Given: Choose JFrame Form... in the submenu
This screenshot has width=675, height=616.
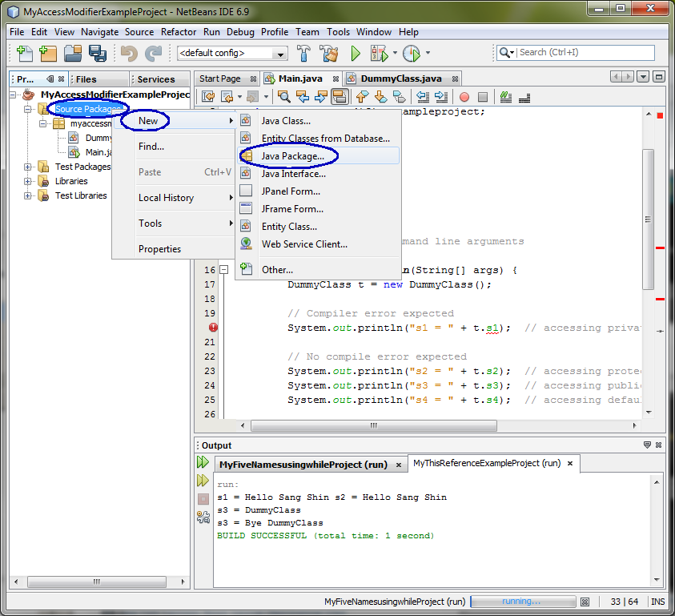Looking at the screenshot, I should coord(318,209).
